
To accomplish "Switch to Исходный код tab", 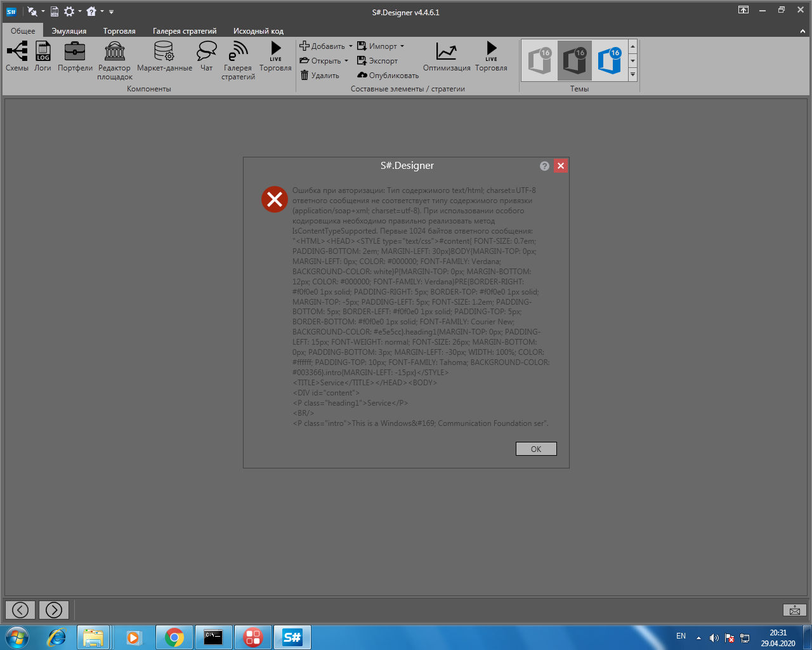I will [258, 30].
